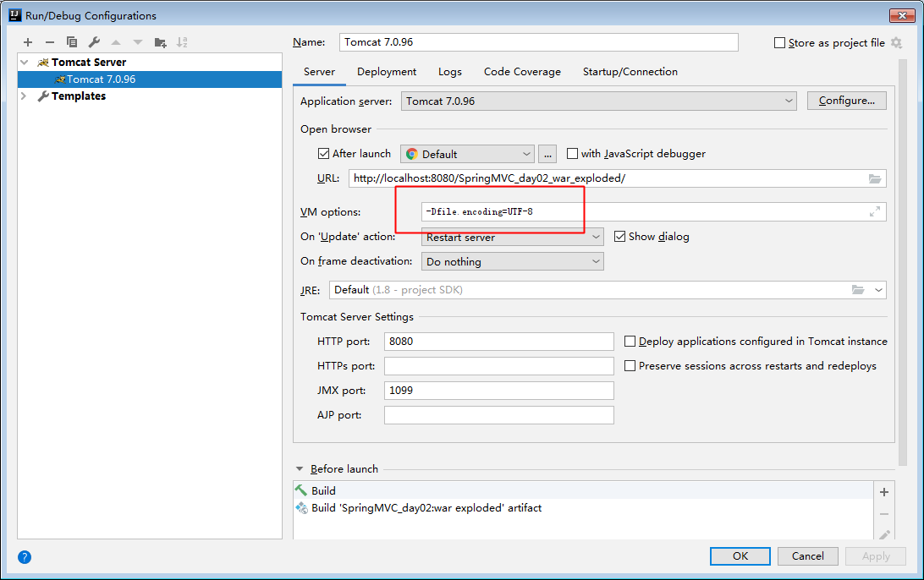This screenshot has width=924, height=580.
Task: Select Build 'SpringMVC_day02:war exploded' artifact task
Action: point(583,507)
